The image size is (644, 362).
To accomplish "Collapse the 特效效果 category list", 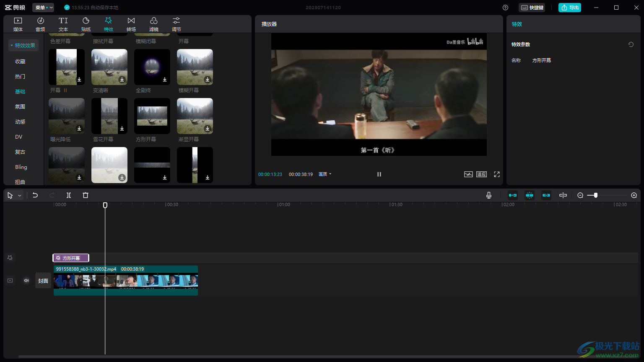I will click(23, 45).
